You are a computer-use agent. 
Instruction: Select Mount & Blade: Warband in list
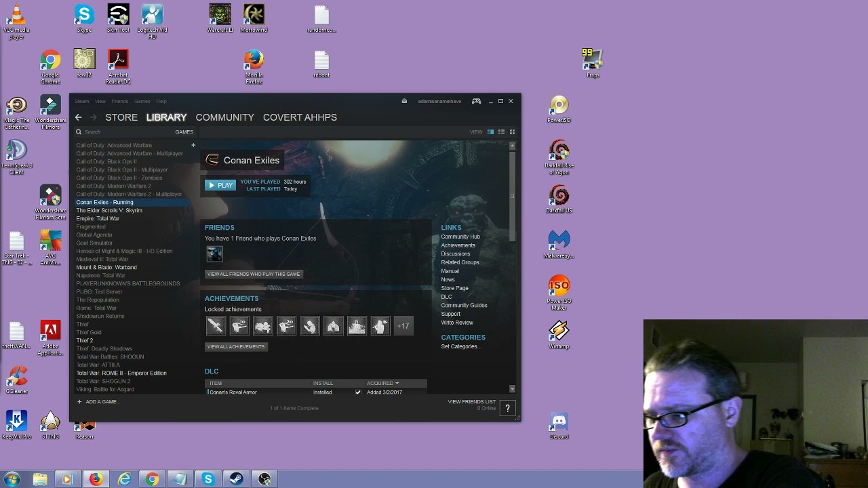tap(106, 267)
